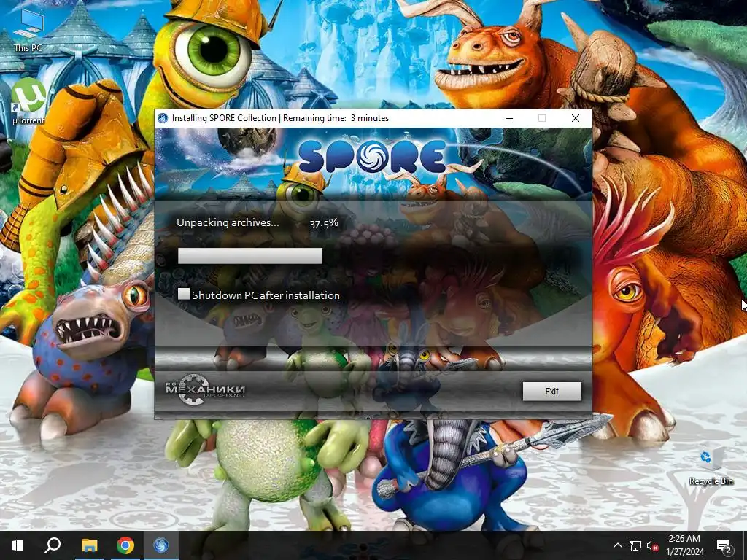Click the muted volume tray icon

tap(653, 545)
